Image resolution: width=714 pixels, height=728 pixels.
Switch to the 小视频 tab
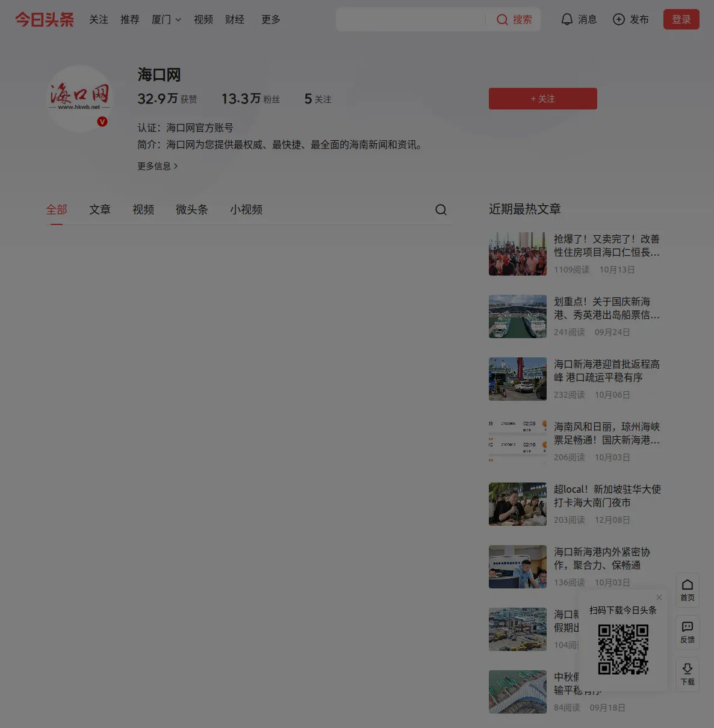(x=246, y=209)
